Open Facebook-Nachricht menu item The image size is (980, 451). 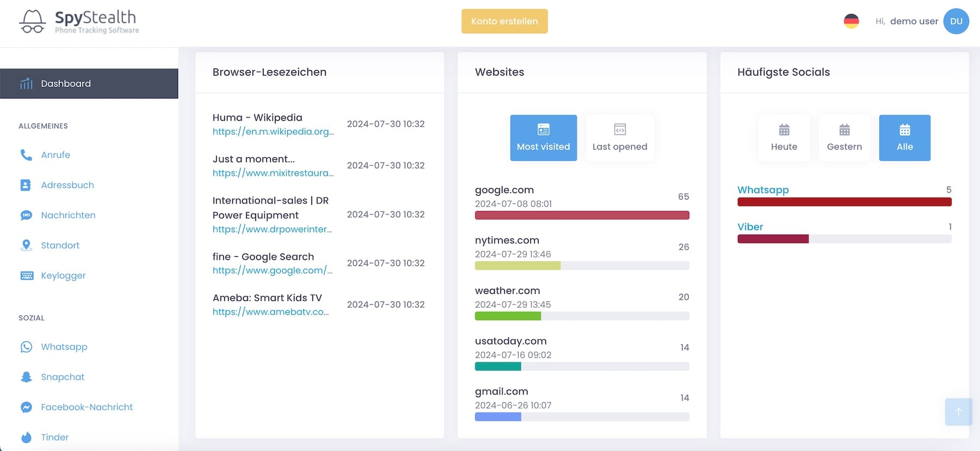[x=87, y=407]
